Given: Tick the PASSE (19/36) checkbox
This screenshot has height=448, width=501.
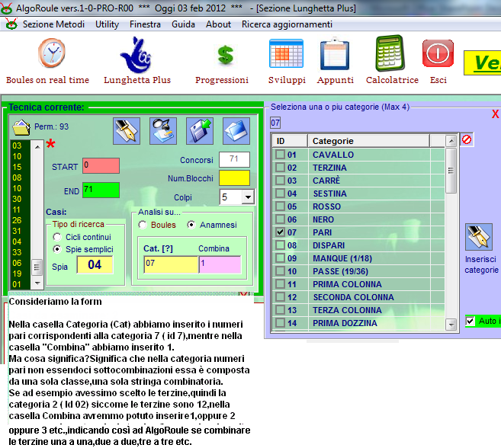Looking at the screenshot, I should tap(280, 271).
